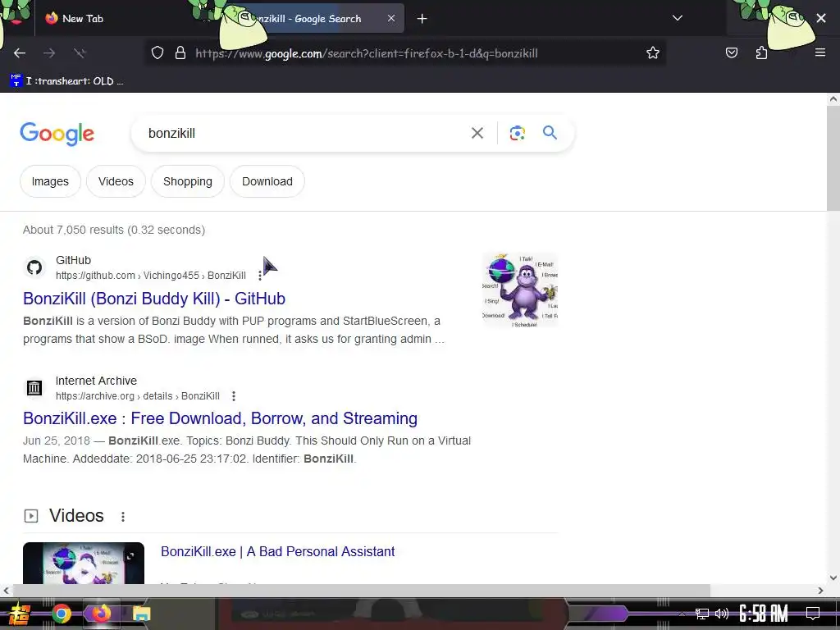
Task: Launch Chrome from the taskbar
Action: 61,614
